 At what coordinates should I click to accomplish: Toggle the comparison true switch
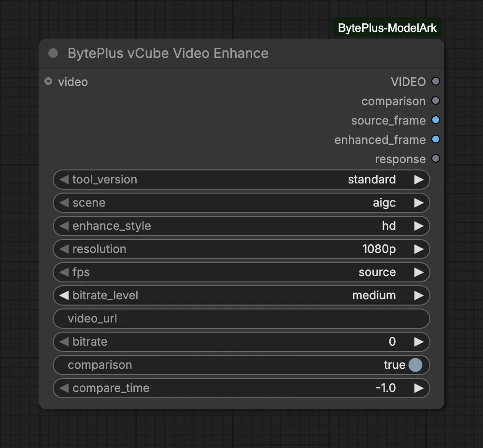pyautogui.click(x=415, y=365)
